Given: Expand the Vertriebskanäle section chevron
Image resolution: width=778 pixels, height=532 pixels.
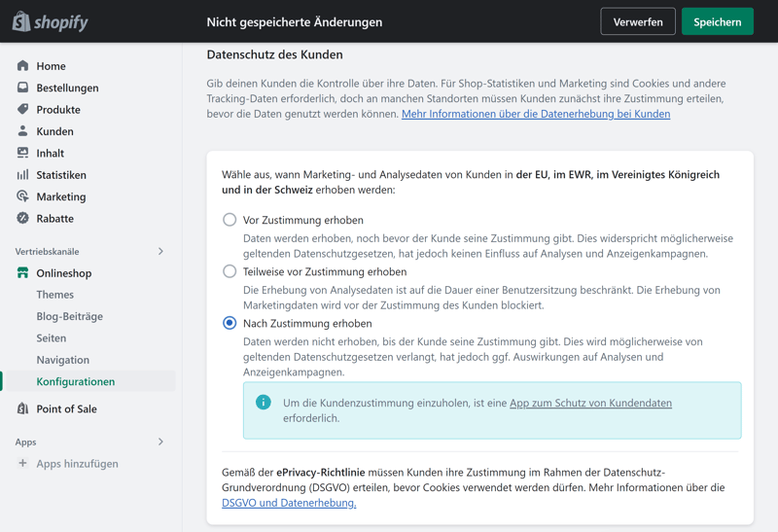Looking at the screenshot, I should tap(160, 252).
